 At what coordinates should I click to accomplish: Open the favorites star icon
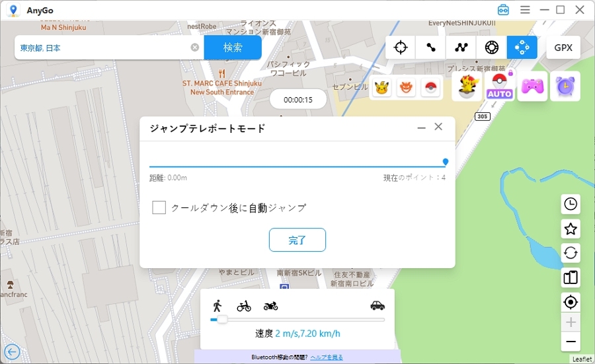point(571,229)
